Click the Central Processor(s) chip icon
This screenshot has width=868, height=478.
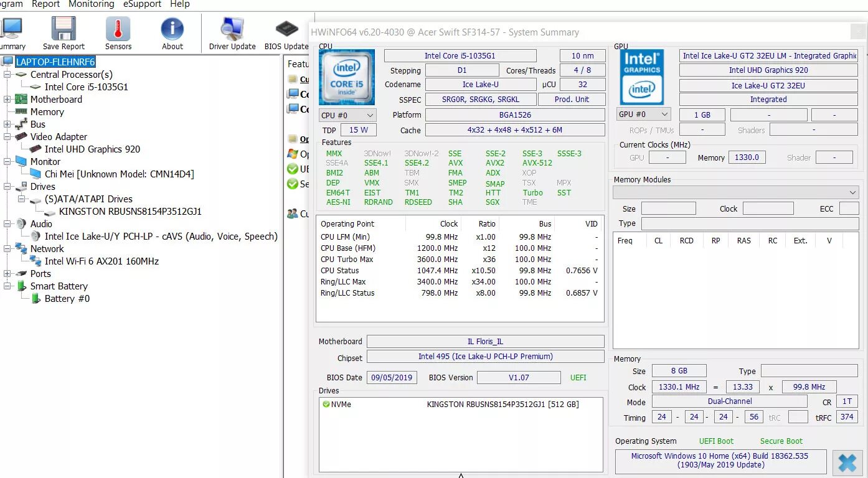[x=21, y=75]
